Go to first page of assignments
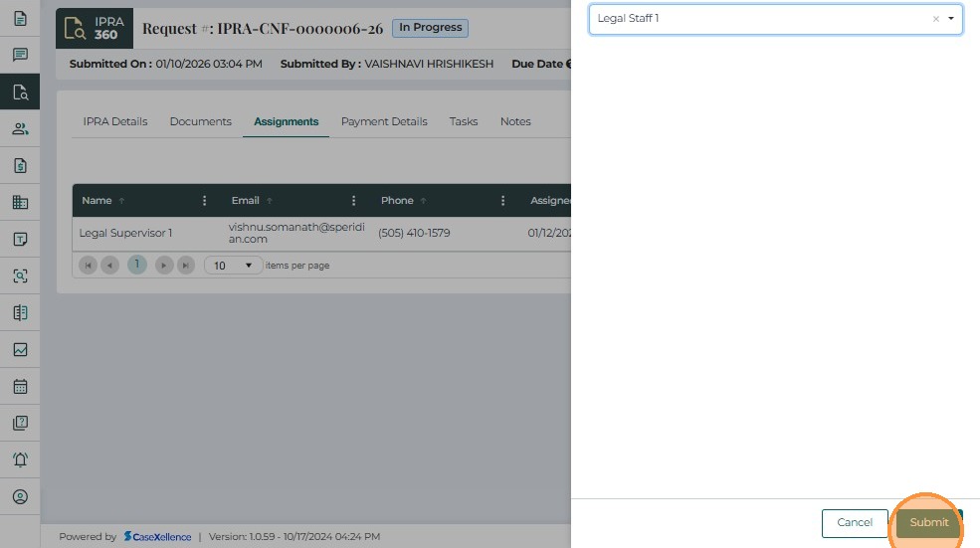The image size is (980, 548). pos(89,266)
